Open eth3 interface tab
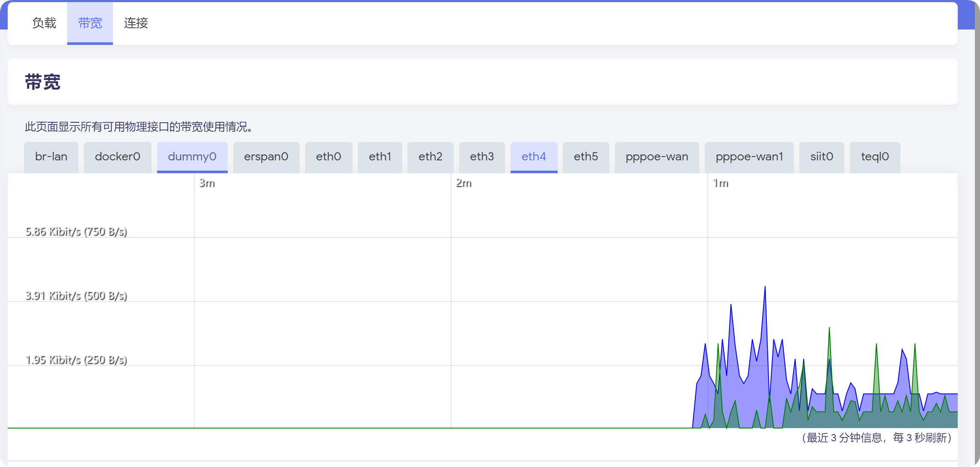 tap(482, 157)
